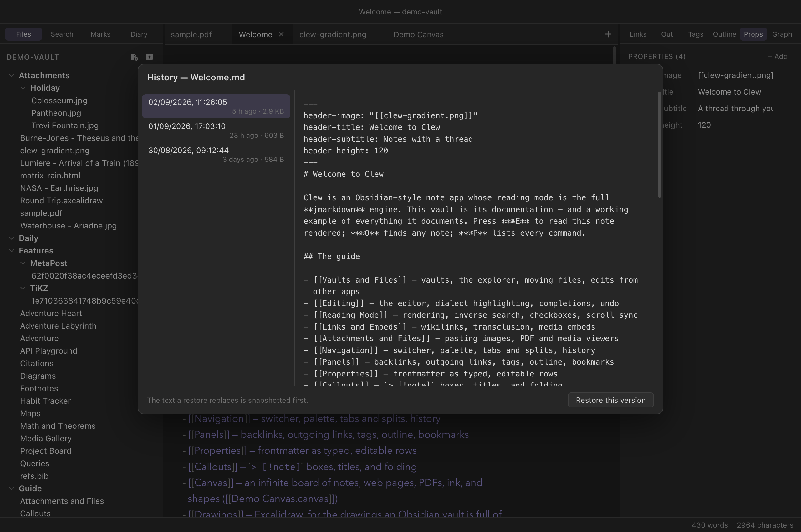
Task: Close the Welcome tab
Action: pyautogui.click(x=281, y=34)
